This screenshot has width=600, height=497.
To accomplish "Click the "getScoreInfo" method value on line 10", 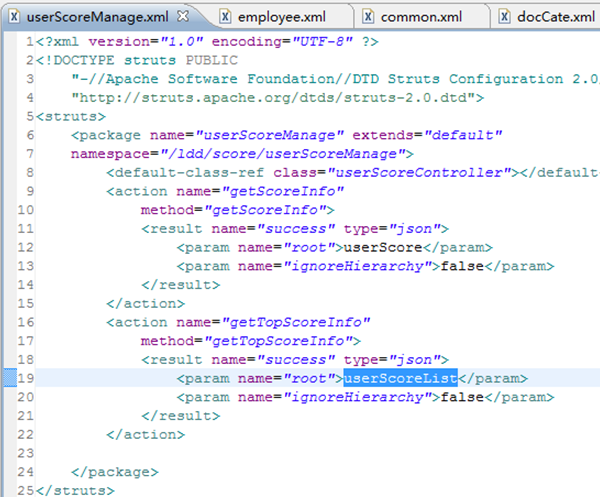I will tap(266, 210).
